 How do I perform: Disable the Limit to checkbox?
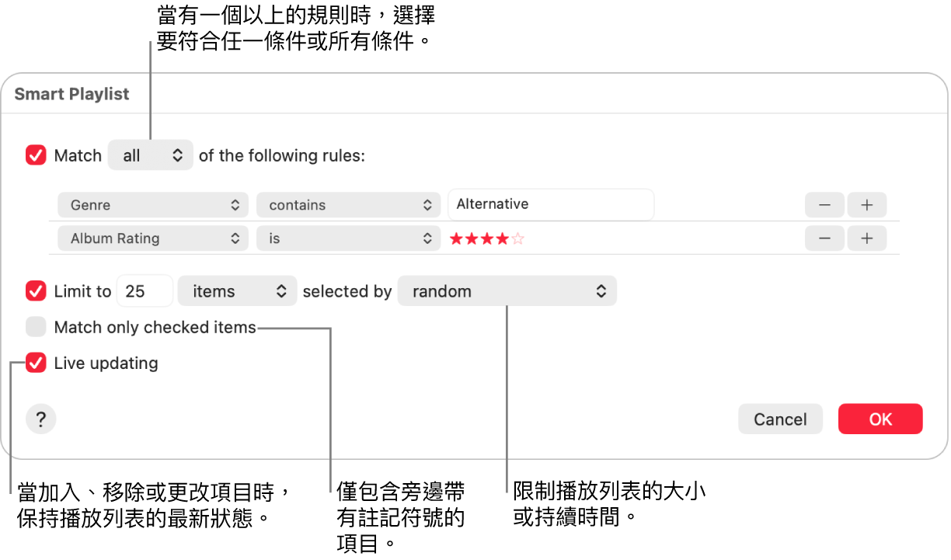coord(37,291)
